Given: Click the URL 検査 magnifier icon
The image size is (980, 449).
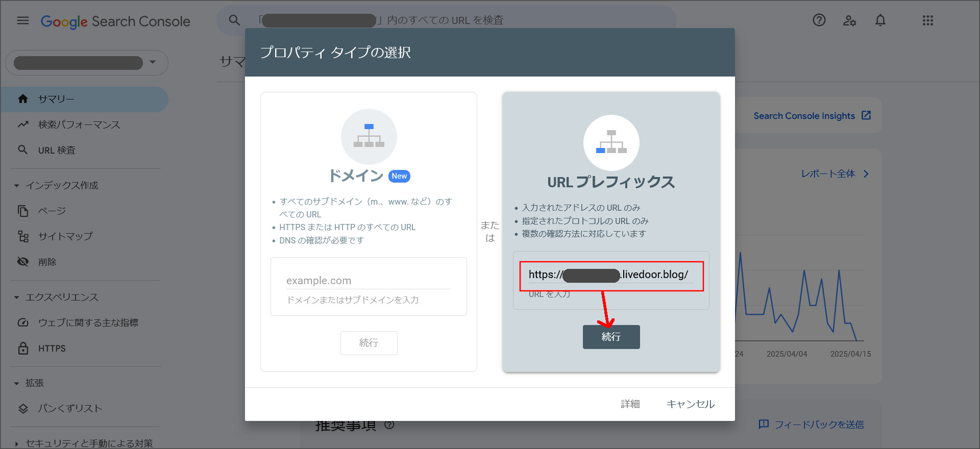Looking at the screenshot, I should point(23,150).
